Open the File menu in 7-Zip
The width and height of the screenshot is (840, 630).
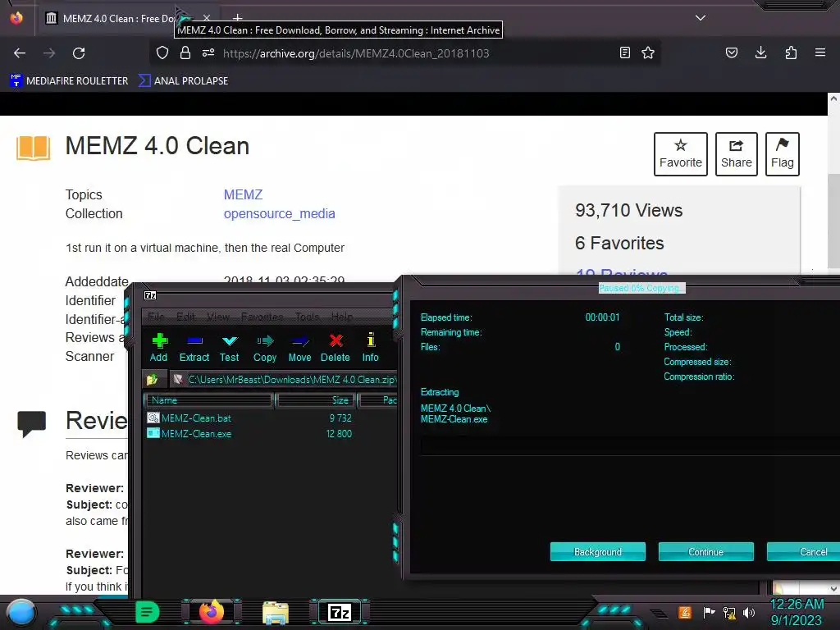pos(156,317)
